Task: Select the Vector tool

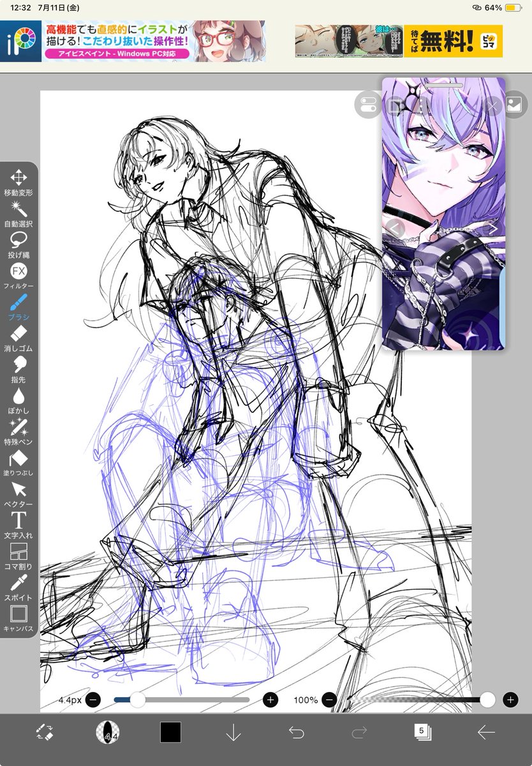Action: (18, 495)
